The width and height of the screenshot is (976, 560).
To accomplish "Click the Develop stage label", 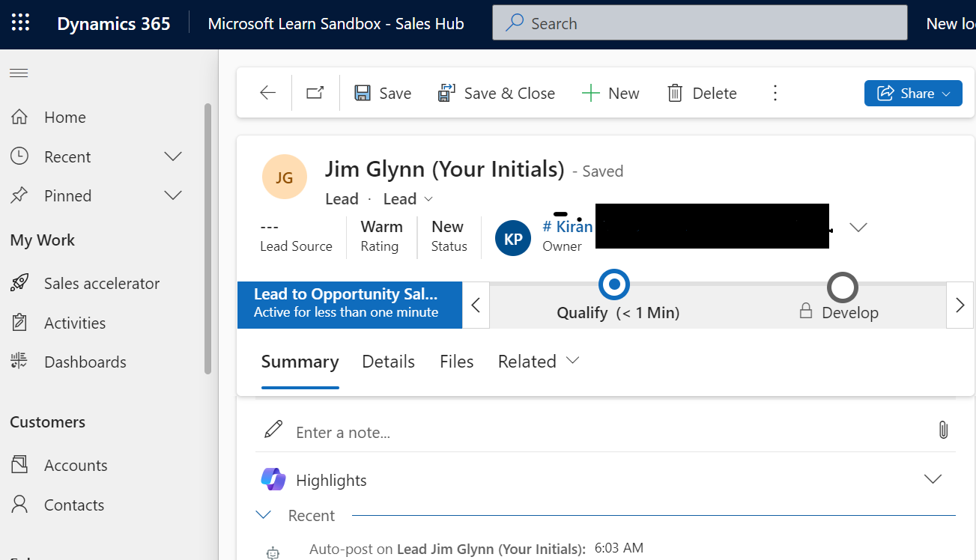I will coord(850,313).
